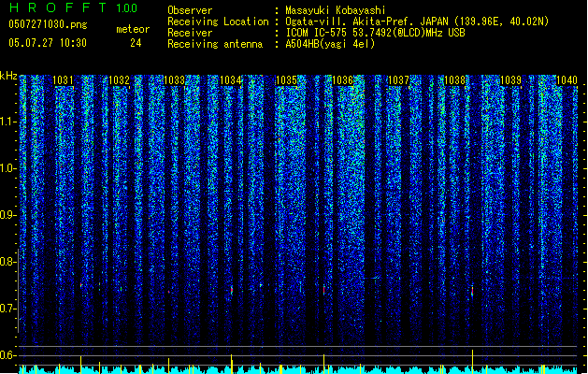Viewport: 588px width, 374px height.
Task: Click the 1.1 frequency axis label
Action: 8,122
